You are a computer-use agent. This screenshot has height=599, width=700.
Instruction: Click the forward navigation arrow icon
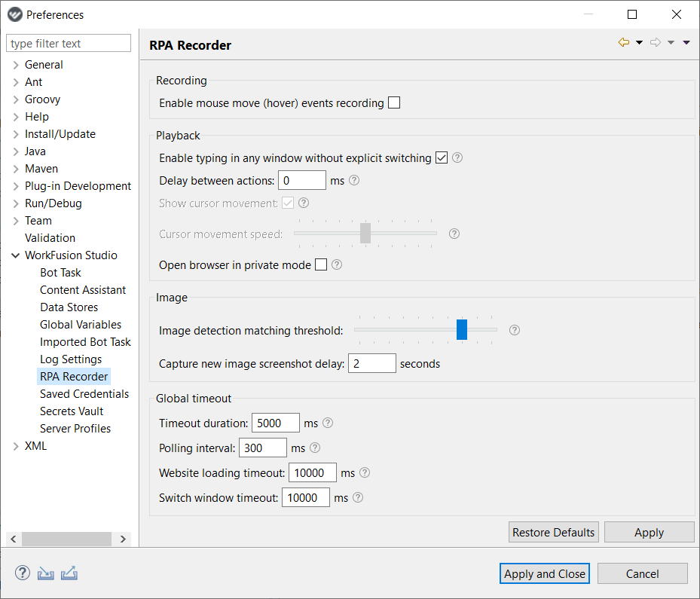[656, 42]
